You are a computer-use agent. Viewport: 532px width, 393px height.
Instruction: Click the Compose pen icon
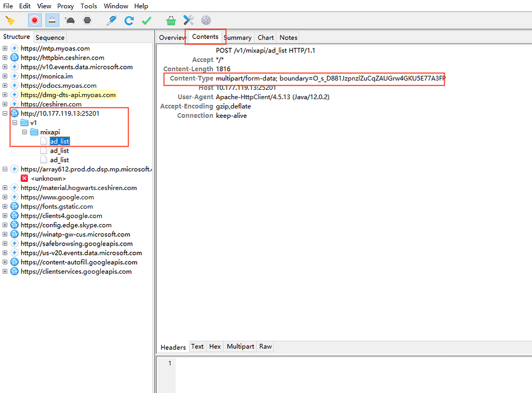tap(111, 21)
